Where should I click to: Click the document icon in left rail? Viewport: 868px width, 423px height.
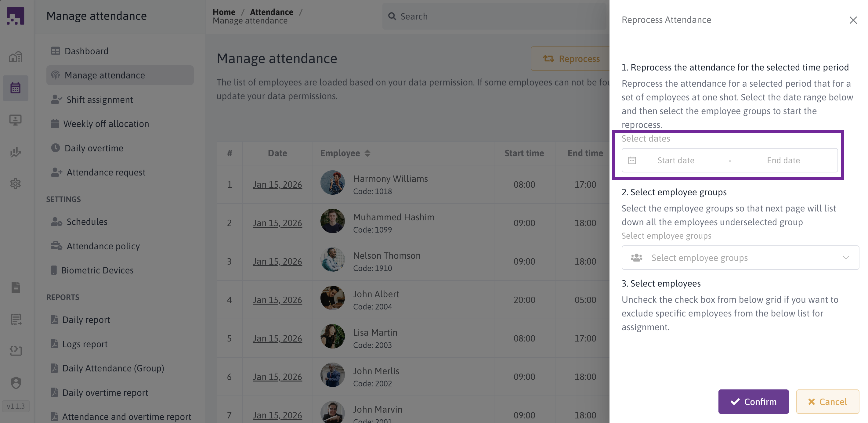click(16, 287)
